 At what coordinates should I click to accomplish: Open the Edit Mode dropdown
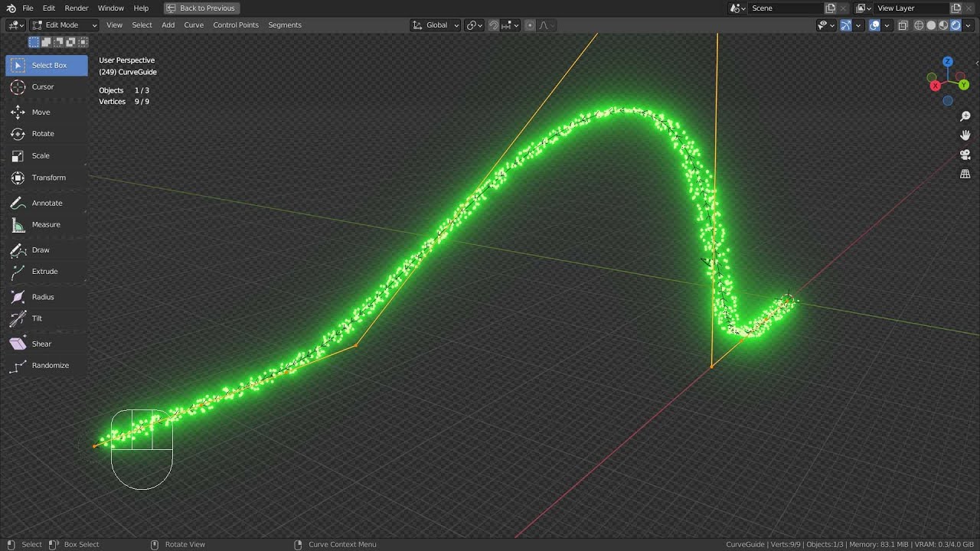click(64, 25)
